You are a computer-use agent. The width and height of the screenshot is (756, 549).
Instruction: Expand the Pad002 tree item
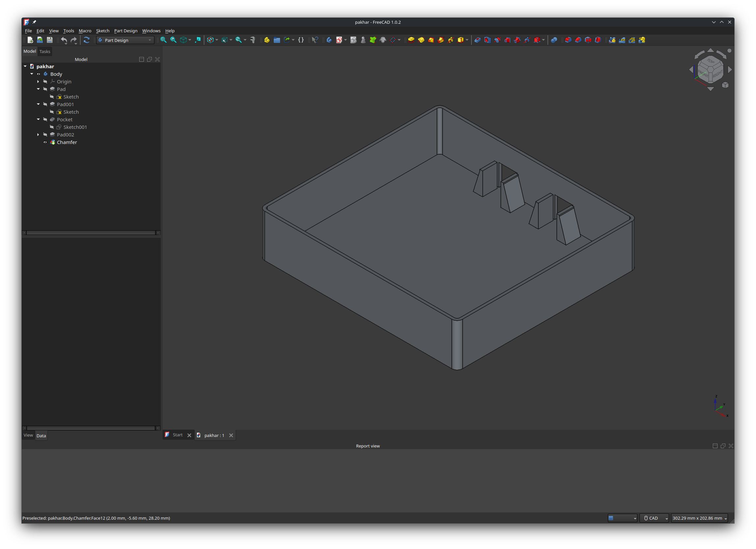(x=38, y=135)
